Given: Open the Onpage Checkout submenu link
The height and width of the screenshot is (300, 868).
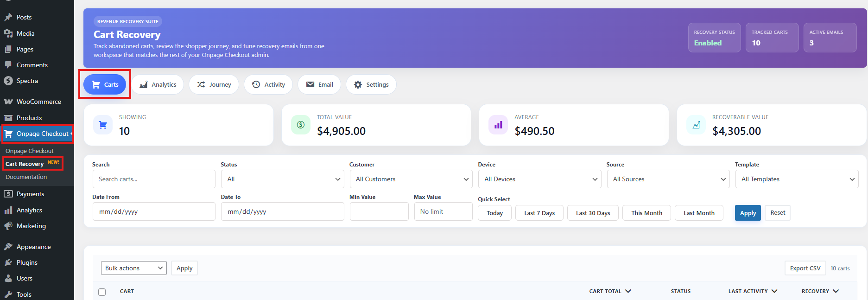Looking at the screenshot, I should [x=30, y=151].
